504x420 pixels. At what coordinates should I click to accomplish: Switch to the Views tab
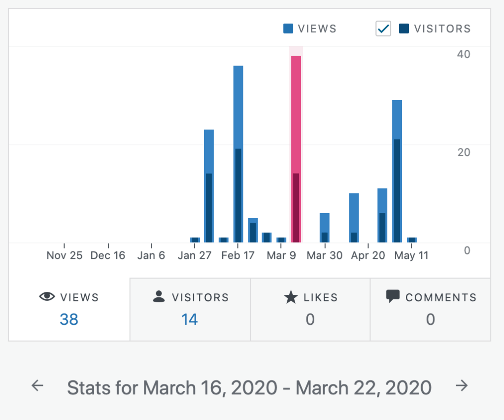(69, 309)
